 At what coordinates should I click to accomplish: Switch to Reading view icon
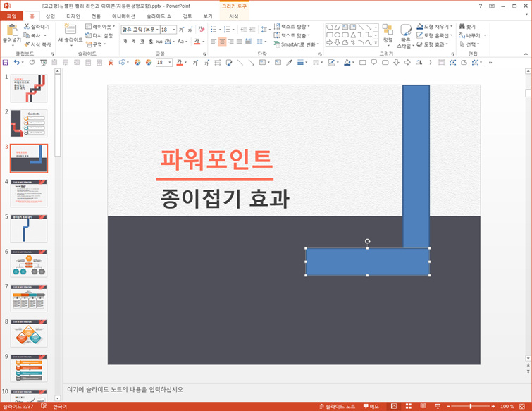423,406
